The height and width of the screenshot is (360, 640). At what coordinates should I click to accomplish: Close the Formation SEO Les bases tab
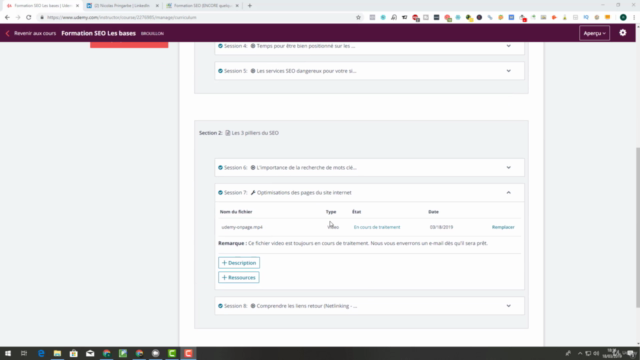[78, 6]
